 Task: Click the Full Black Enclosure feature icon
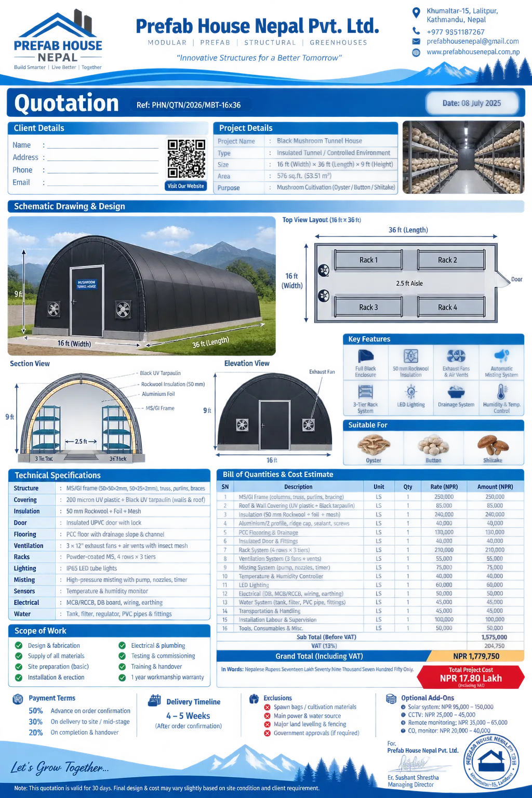point(365,356)
